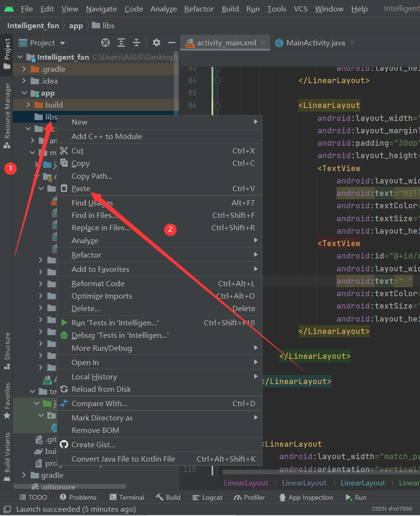
Task: Click the fold marker on line 86
Action: [x=217, y=106]
